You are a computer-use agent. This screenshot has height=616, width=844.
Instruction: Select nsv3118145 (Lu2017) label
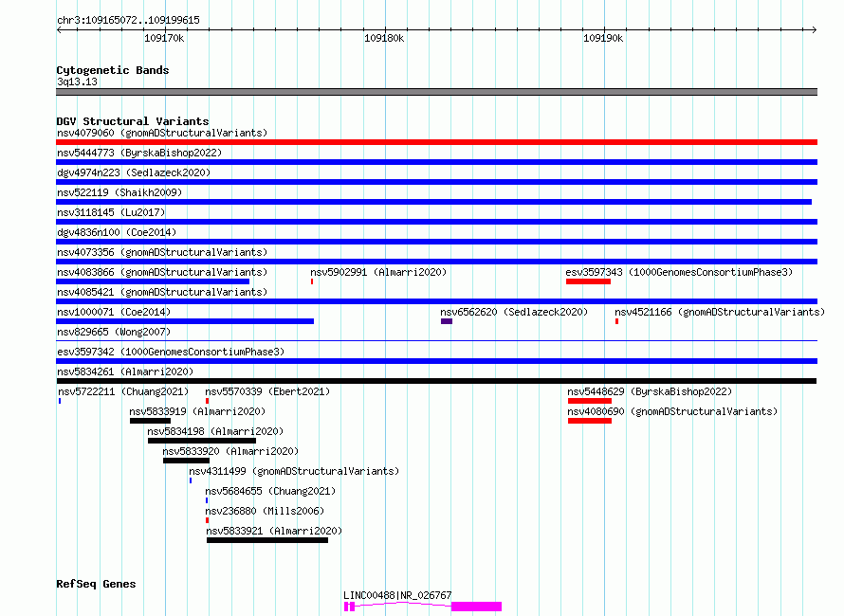111,212
